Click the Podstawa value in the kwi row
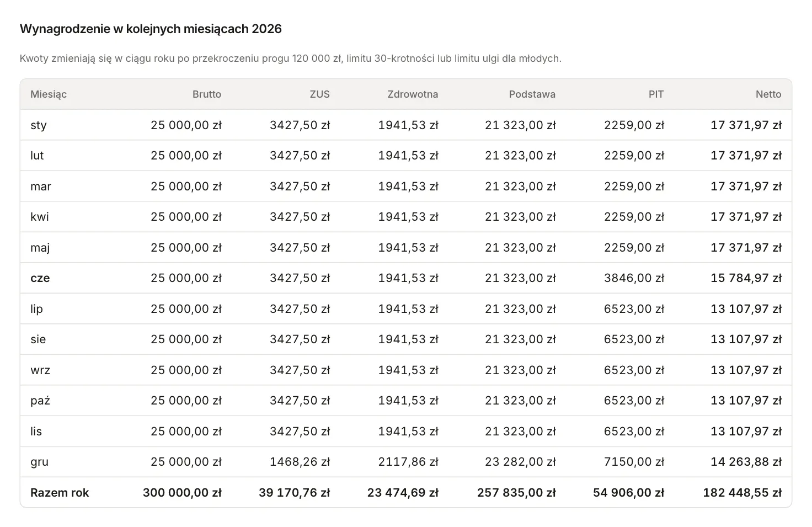 (521, 217)
